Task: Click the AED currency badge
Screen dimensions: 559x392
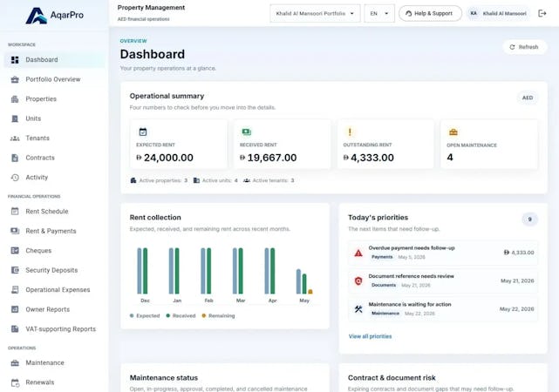Action: 528,98
